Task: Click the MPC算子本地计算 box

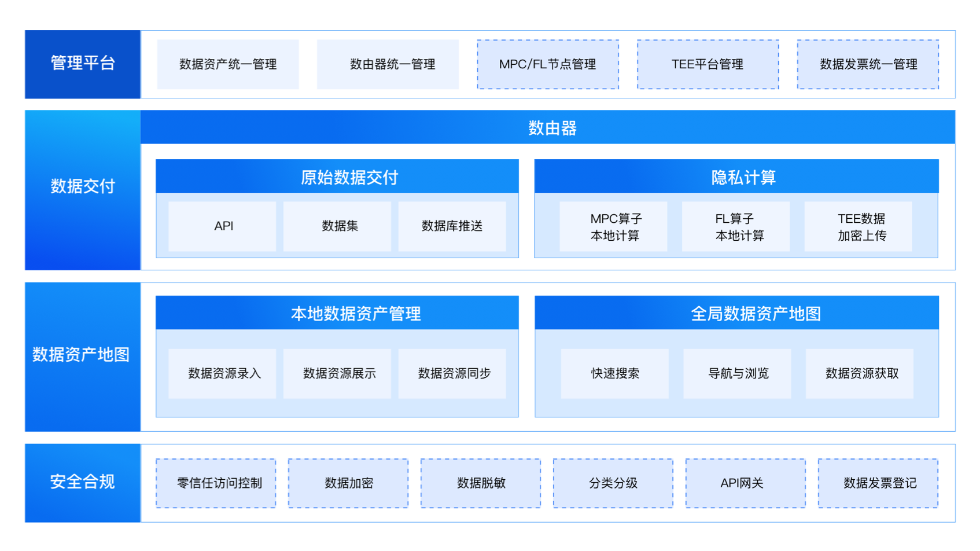Action: [x=614, y=227]
